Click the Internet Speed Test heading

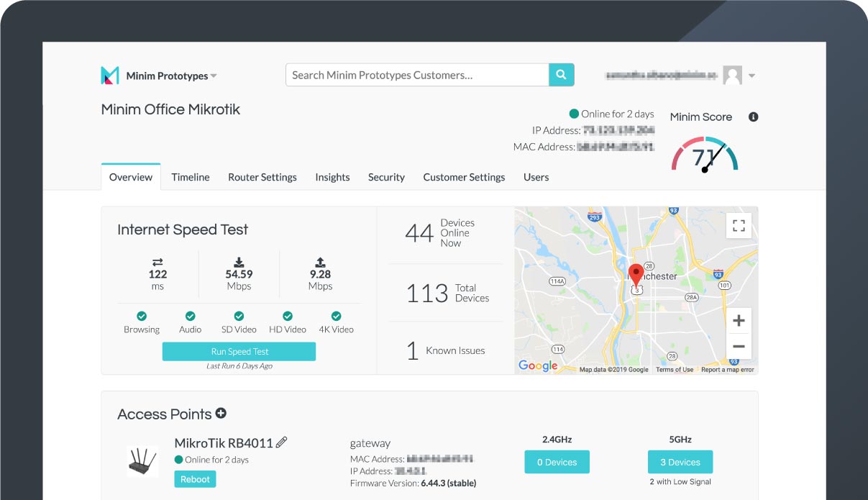click(x=183, y=229)
